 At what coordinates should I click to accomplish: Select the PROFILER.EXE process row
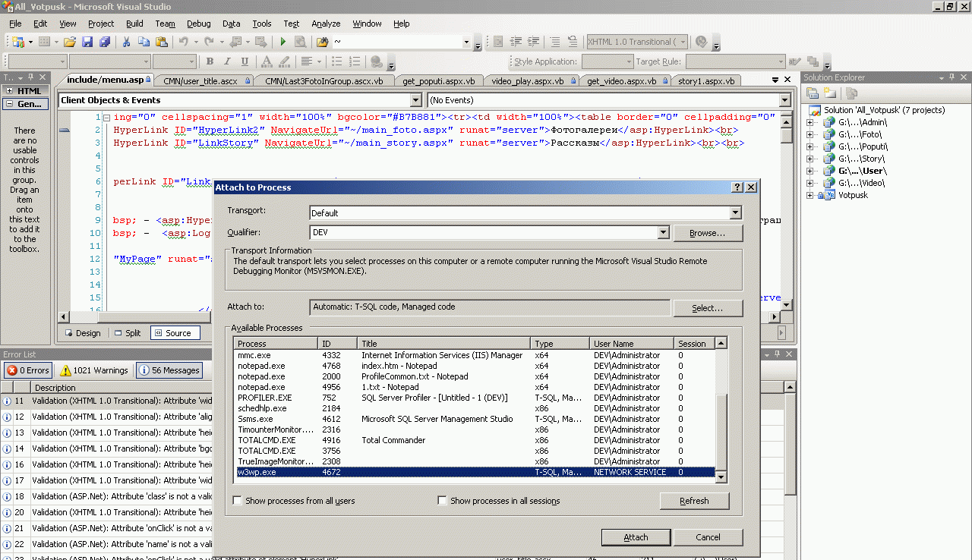475,398
